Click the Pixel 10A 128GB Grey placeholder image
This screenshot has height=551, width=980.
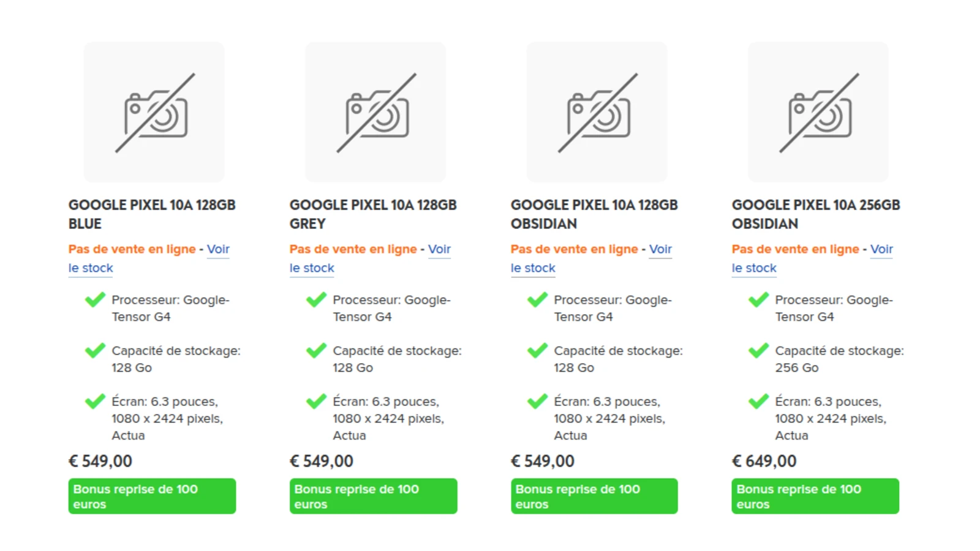[x=375, y=112]
